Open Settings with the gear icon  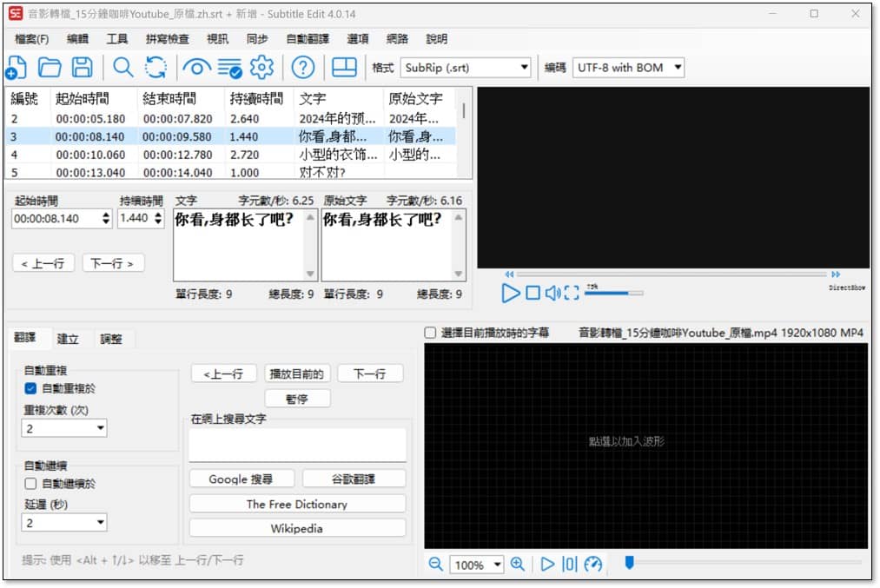261,67
